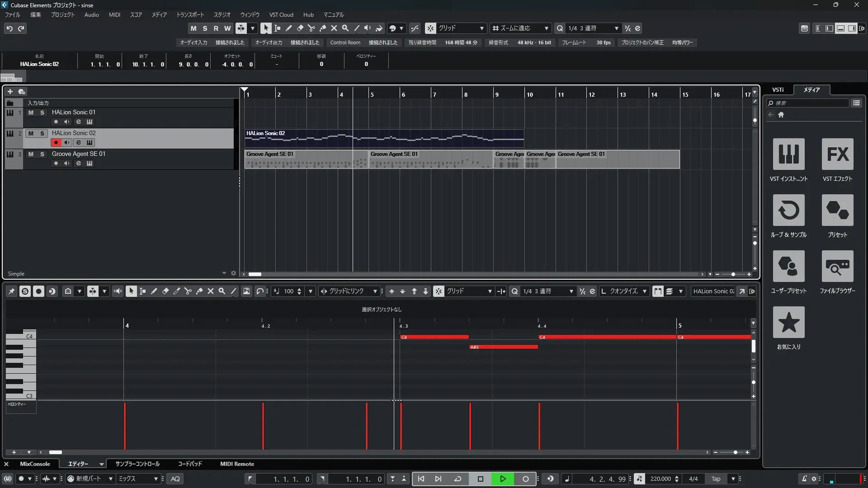
Task: Expand the editor tab dropdown arrow
Action: [x=101, y=464]
